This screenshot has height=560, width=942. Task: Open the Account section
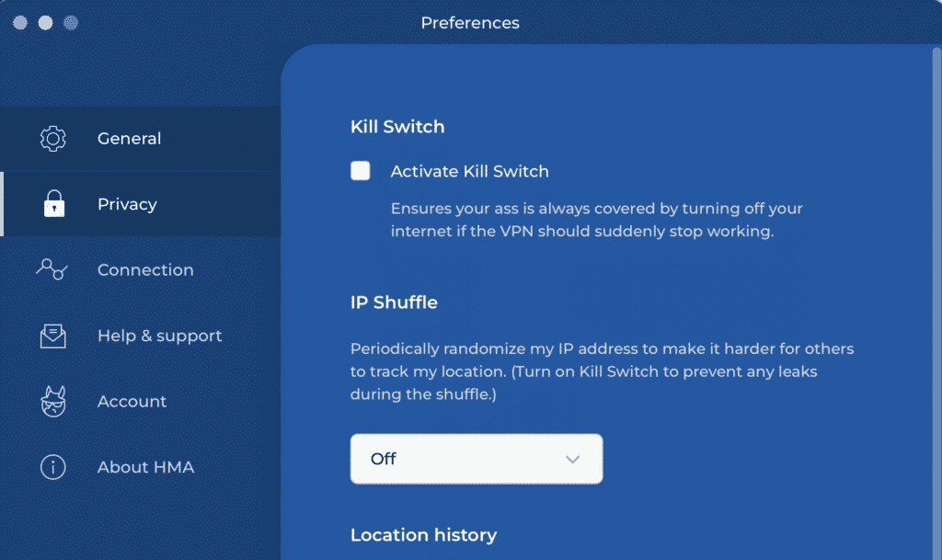[140, 401]
